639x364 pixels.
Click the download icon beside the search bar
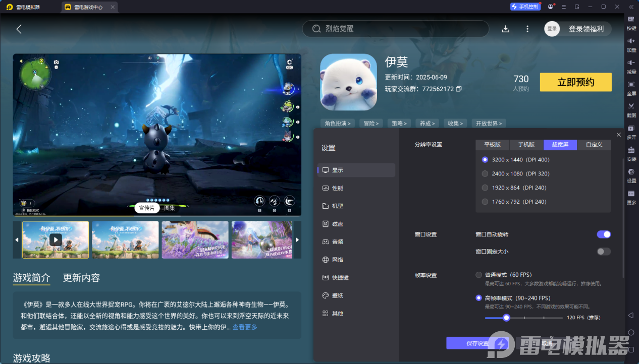coord(506,29)
